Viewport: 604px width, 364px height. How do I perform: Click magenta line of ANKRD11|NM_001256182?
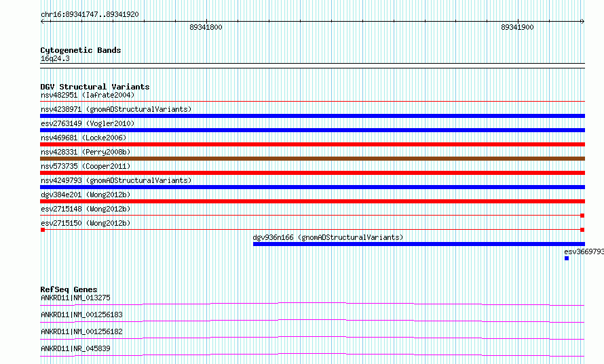(x=312, y=338)
